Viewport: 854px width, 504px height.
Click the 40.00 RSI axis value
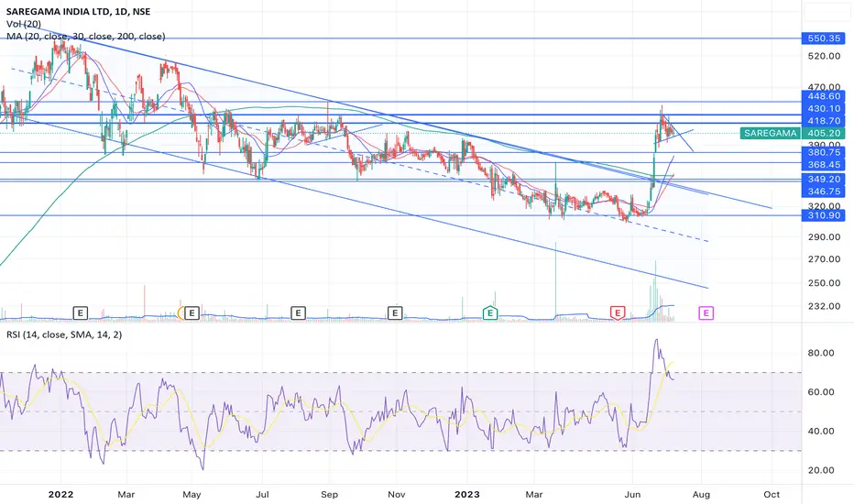click(821, 431)
